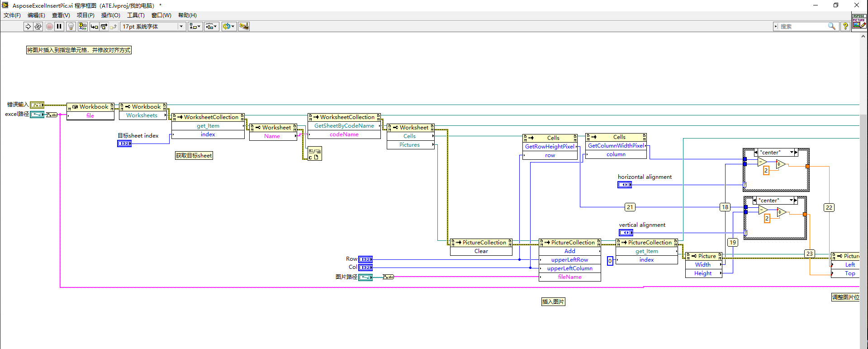Open the search box options arrow
The image size is (868, 349).
(776, 26)
